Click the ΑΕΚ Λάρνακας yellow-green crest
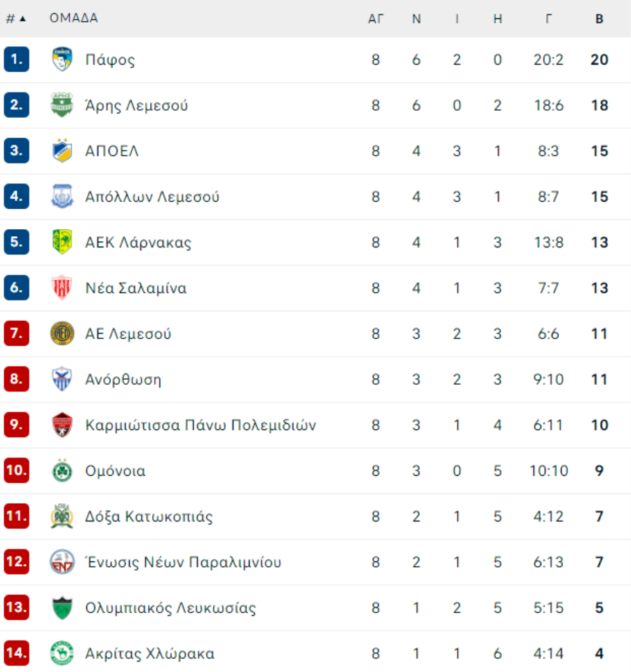Viewport: 631px width, 672px height. (x=62, y=242)
